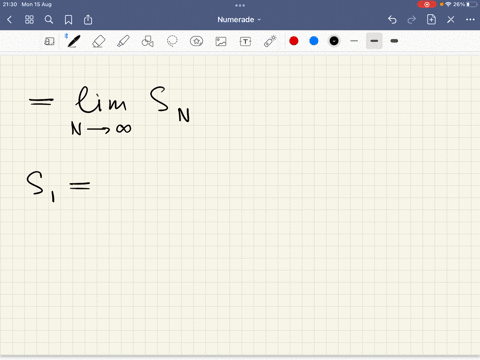
Task: Open the search magnifier
Action: (x=49, y=20)
